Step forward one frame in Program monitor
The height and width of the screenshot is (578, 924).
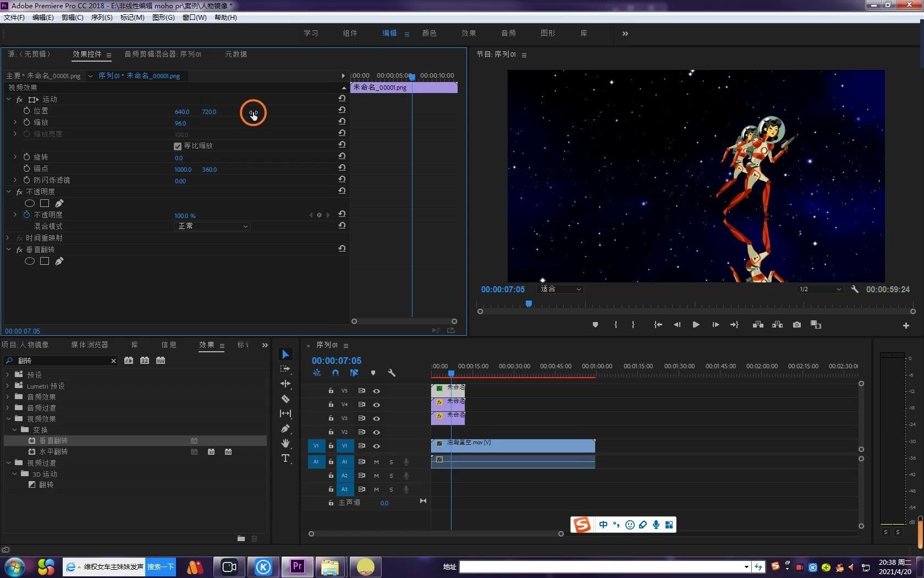point(716,325)
